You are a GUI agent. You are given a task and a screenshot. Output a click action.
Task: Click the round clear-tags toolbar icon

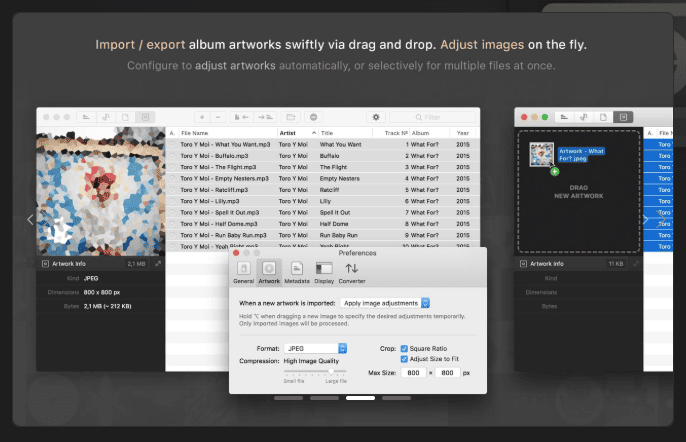pos(314,117)
